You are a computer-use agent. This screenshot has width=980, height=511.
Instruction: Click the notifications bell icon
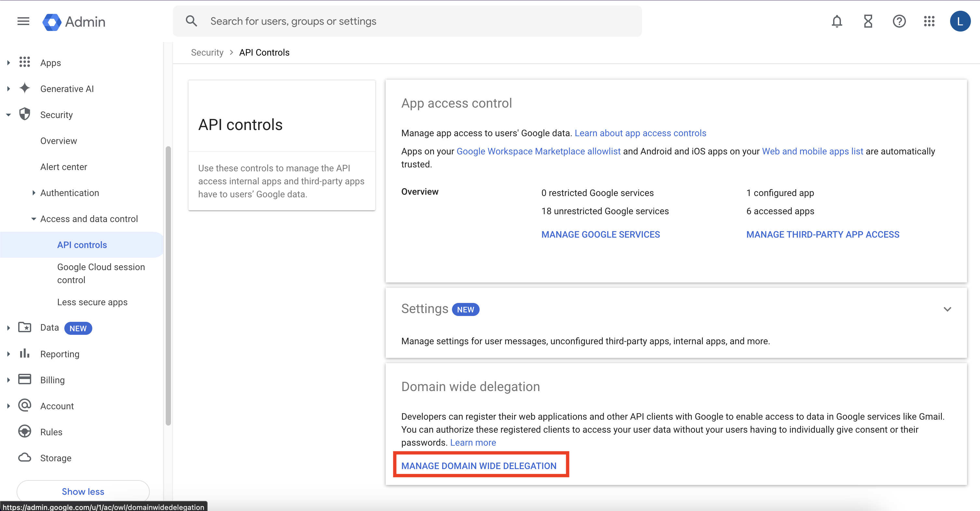(837, 21)
